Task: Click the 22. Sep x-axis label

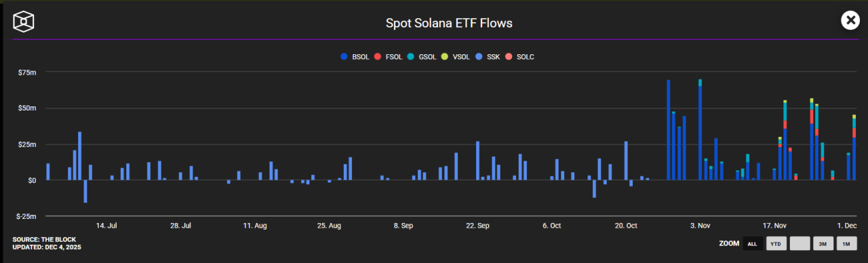Action: tap(478, 225)
